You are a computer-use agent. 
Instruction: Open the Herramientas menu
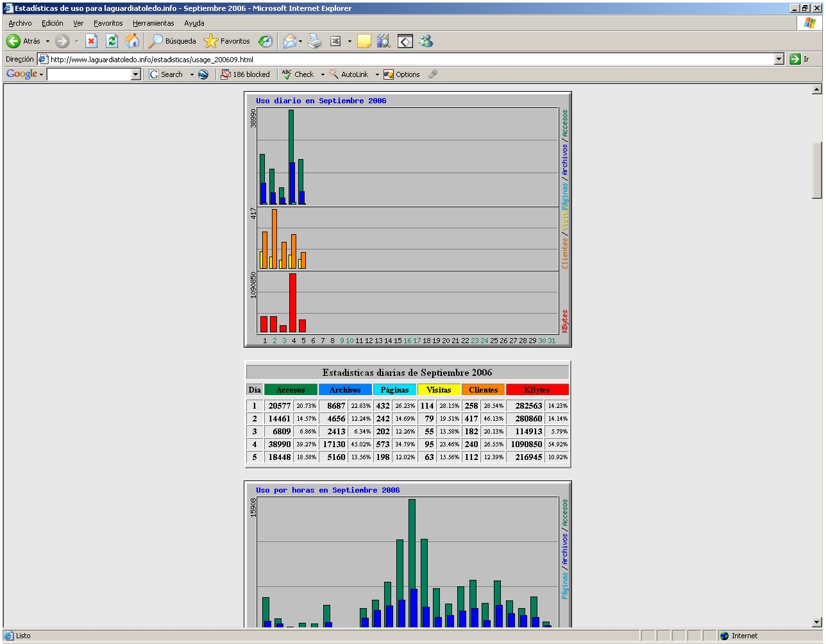(x=154, y=23)
